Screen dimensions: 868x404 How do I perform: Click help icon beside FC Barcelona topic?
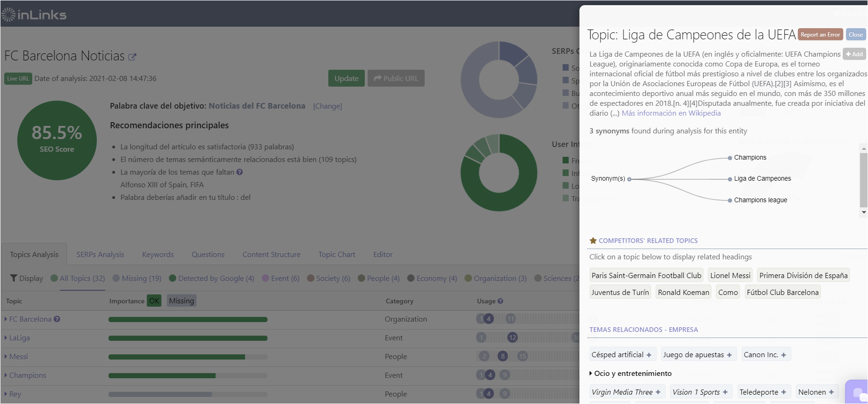click(57, 319)
